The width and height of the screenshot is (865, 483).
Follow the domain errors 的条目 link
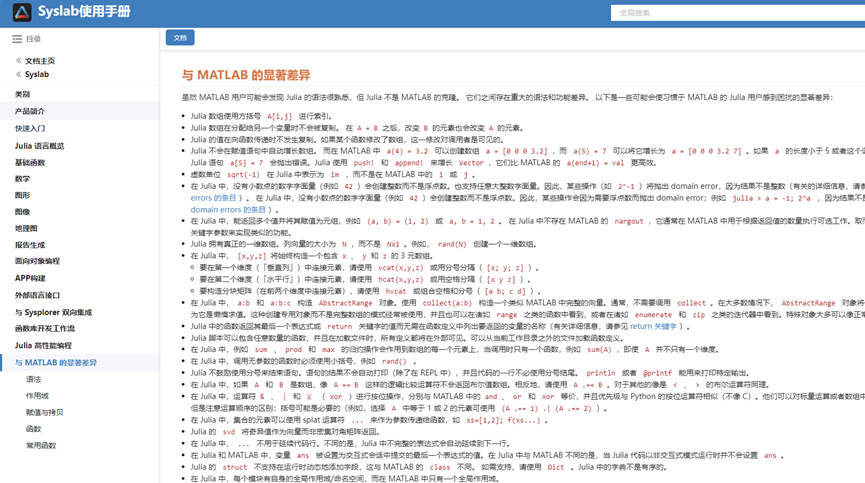tap(228, 210)
